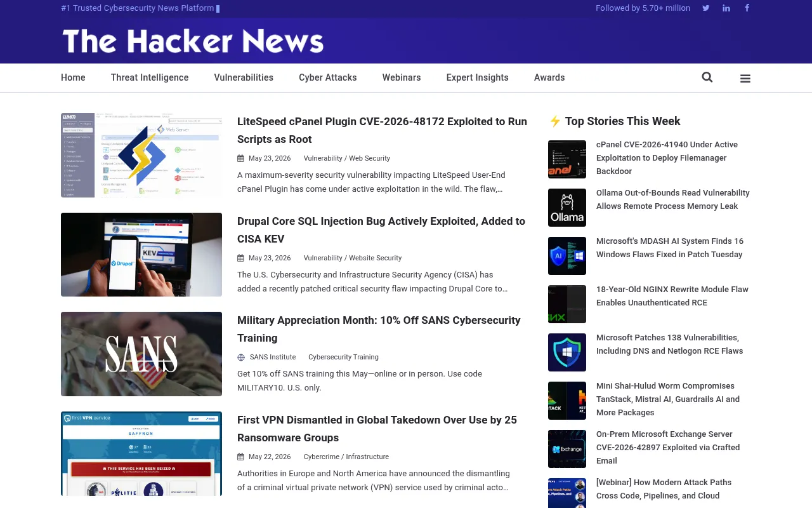812x508 pixels.
Task: Open LiteSpeed cPanel Plugin CVE-2026-48172 headline
Action: coord(382,130)
